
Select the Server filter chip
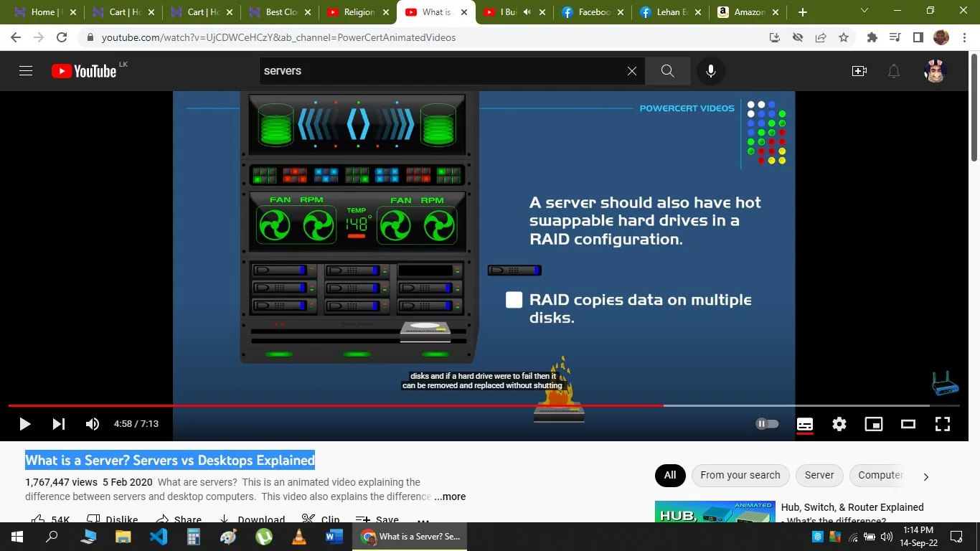coord(819,475)
